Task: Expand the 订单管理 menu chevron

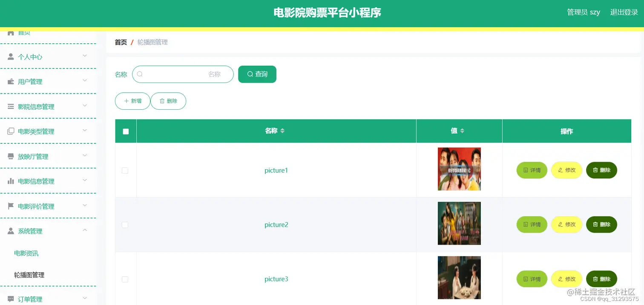Action: 85,298
